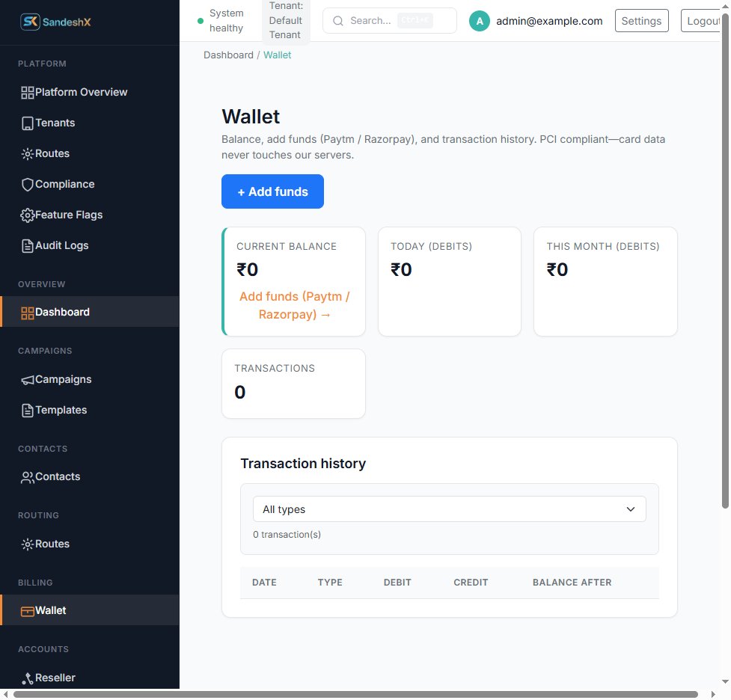Click the CREDIT column header
The image size is (731, 700).
pyautogui.click(x=471, y=583)
